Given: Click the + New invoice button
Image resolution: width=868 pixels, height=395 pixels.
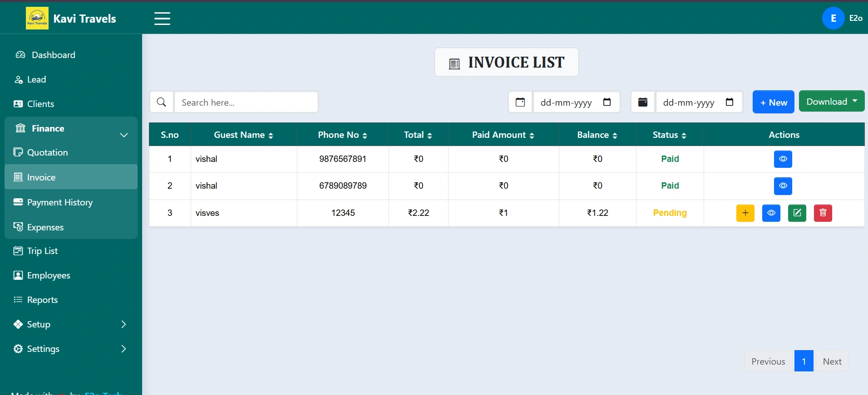Looking at the screenshot, I should (773, 102).
